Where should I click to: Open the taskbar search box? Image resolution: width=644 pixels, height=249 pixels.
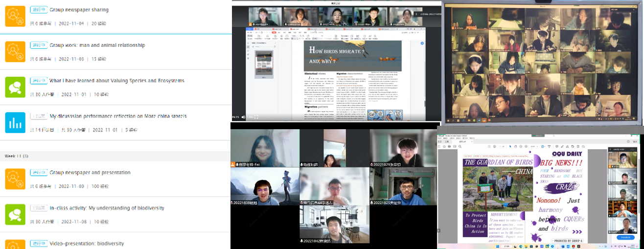506,246
